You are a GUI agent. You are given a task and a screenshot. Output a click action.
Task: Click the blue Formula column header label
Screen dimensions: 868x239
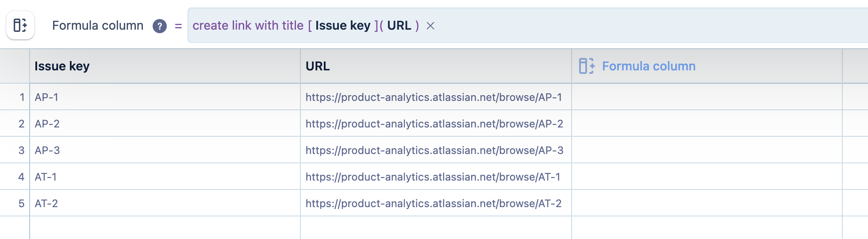click(x=649, y=66)
